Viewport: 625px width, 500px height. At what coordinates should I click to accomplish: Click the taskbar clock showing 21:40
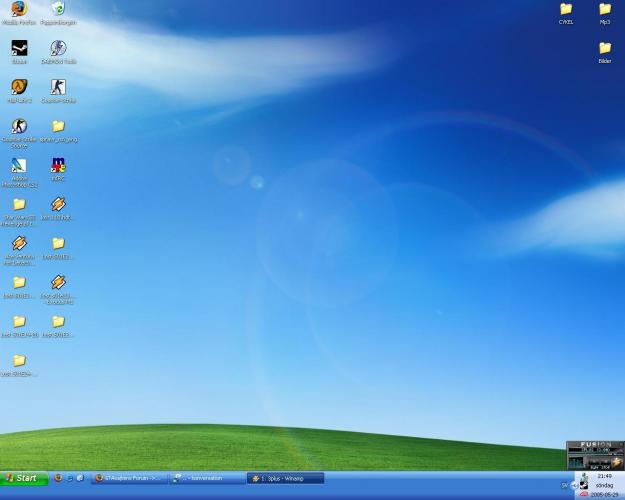click(604, 476)
